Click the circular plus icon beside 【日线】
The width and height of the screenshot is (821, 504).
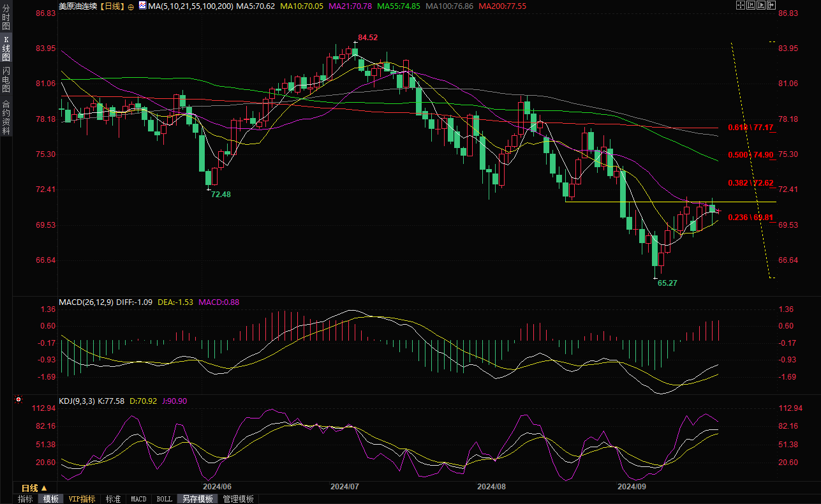(131, 6)
